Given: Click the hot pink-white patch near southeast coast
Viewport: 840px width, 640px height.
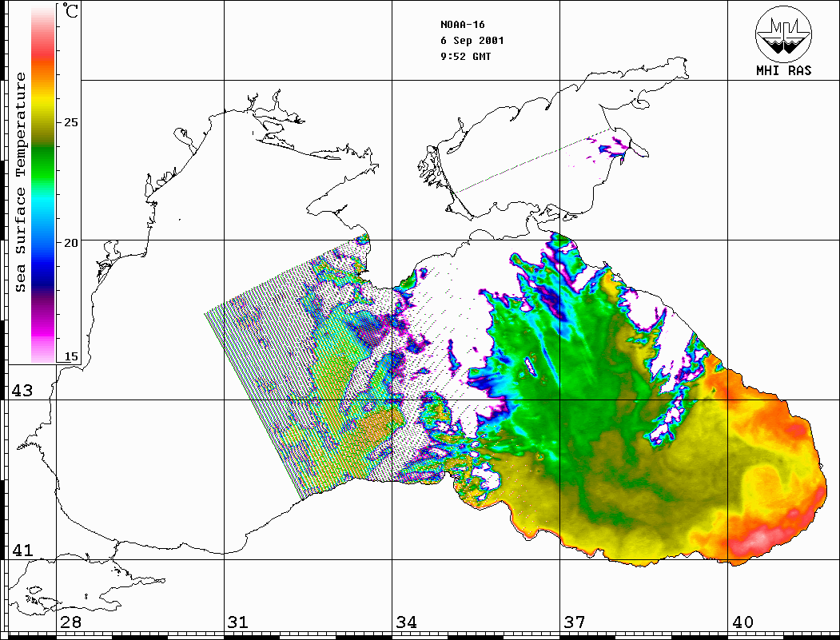Looking at the screenshot, I should 758,541.
